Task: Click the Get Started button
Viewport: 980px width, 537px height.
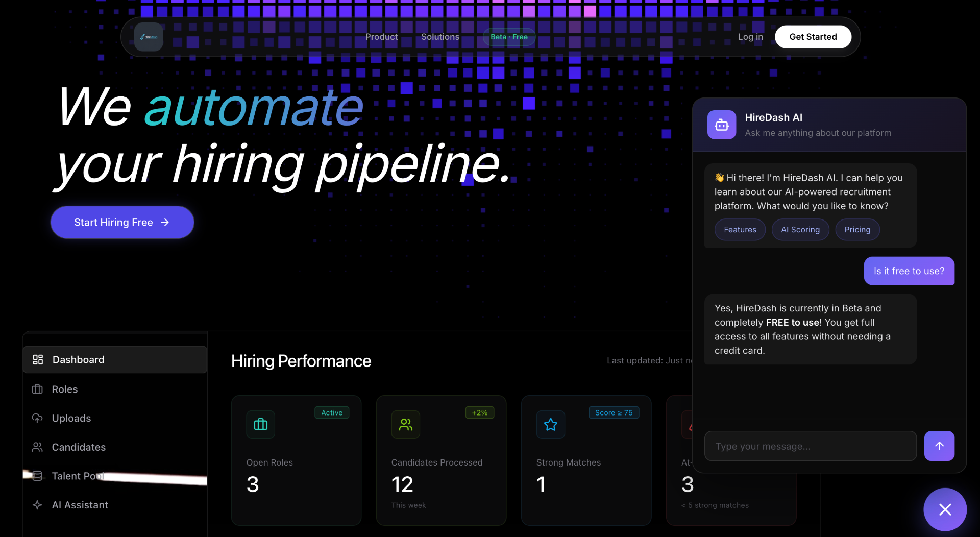Action: click(x=813, y=37)
